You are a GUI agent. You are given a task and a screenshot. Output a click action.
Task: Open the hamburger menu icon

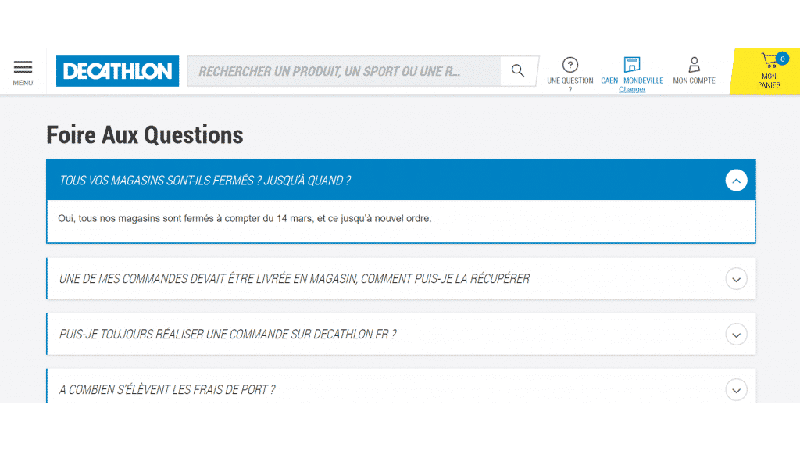coord(22,67)
